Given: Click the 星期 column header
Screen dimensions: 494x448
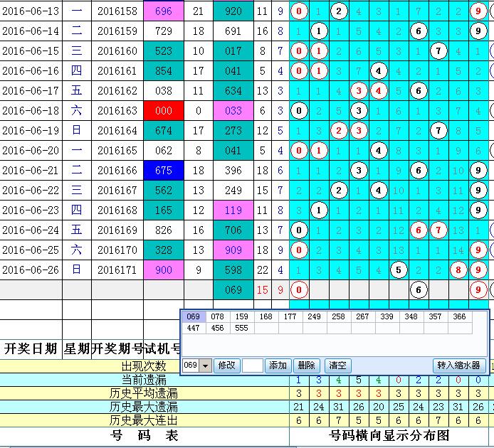Looking at the screenshot, I should click(x=76, y=348).
